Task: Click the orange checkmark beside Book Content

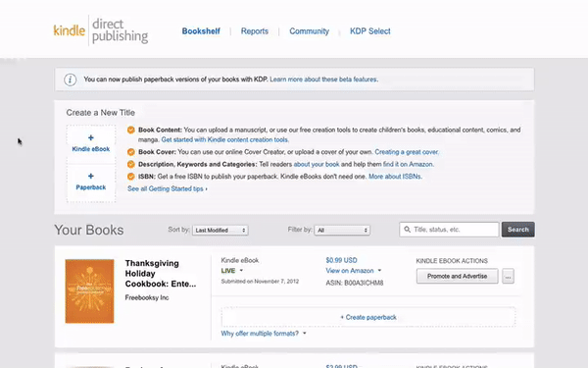Action: point(131,130)
